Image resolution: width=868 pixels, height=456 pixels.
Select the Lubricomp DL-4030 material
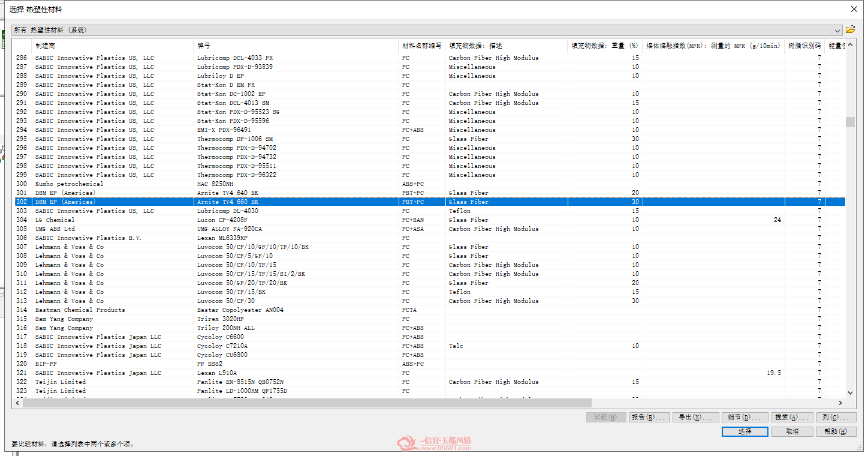point(228,211)
